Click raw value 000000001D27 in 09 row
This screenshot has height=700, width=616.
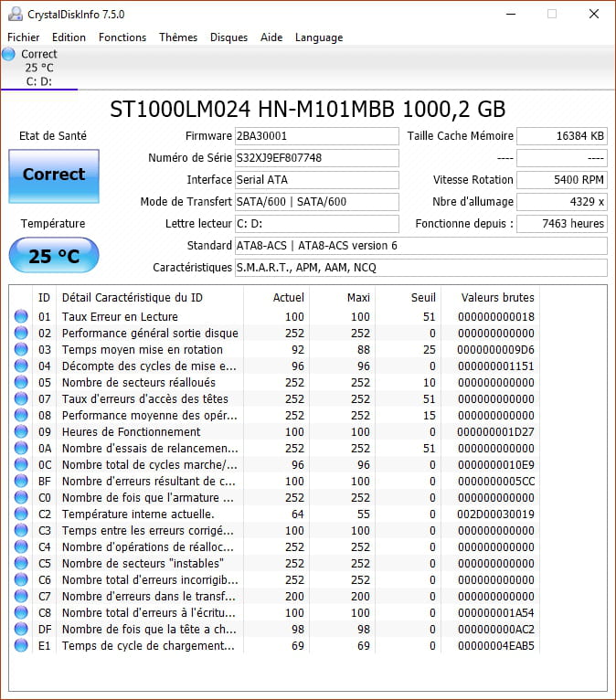(495, 431)
